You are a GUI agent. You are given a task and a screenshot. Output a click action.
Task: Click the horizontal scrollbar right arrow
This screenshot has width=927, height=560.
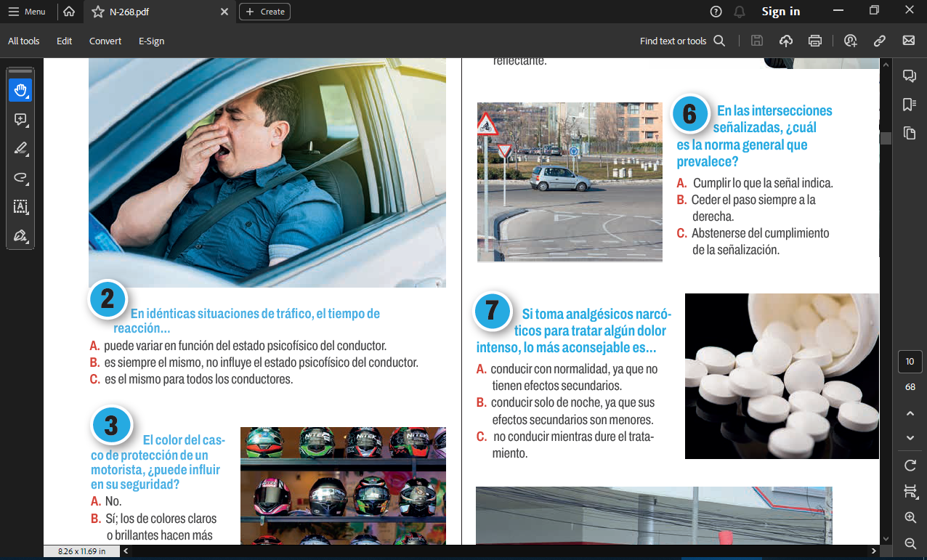[x=874, y=551]
